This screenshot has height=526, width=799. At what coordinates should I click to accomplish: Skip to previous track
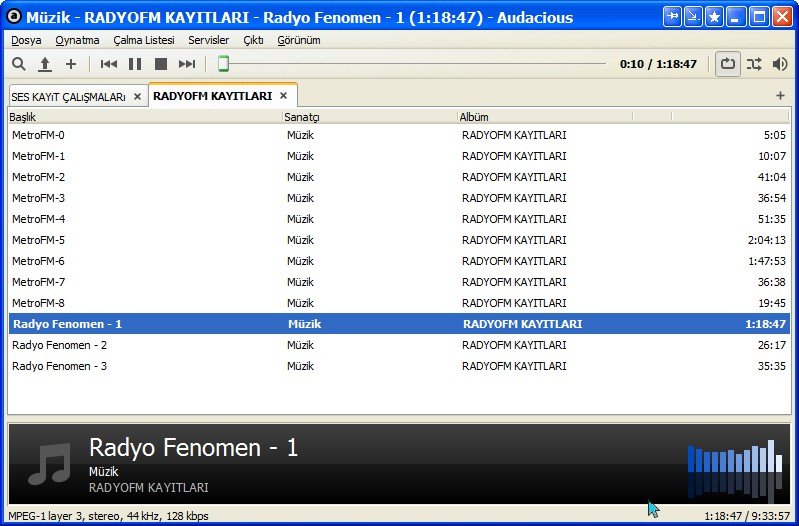point(109,64)
